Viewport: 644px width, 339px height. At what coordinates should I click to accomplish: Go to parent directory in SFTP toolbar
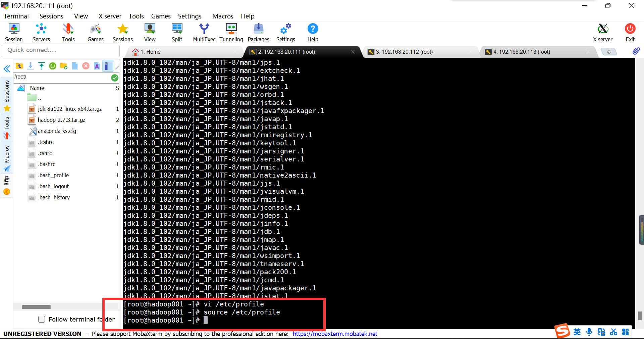[x=19, y=66]
